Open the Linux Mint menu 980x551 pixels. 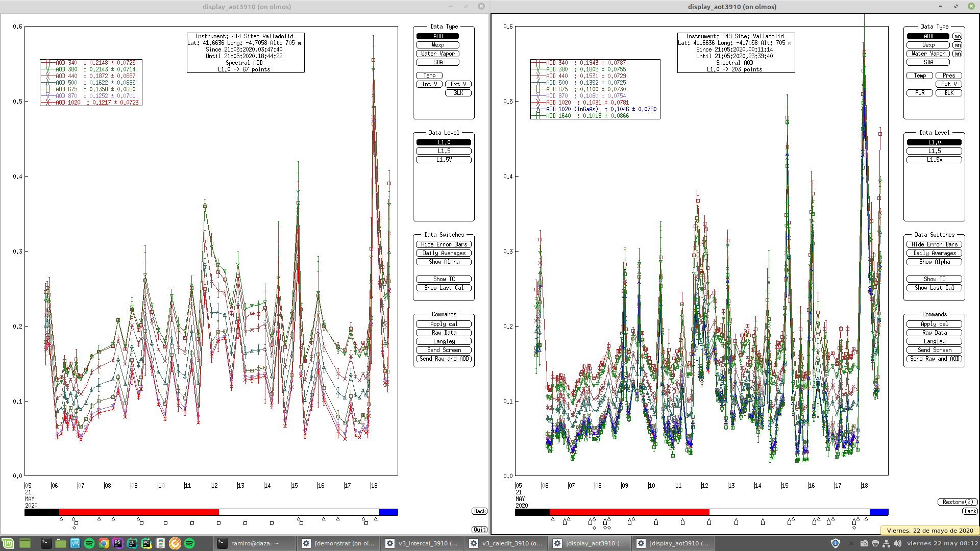pos(8,543)
